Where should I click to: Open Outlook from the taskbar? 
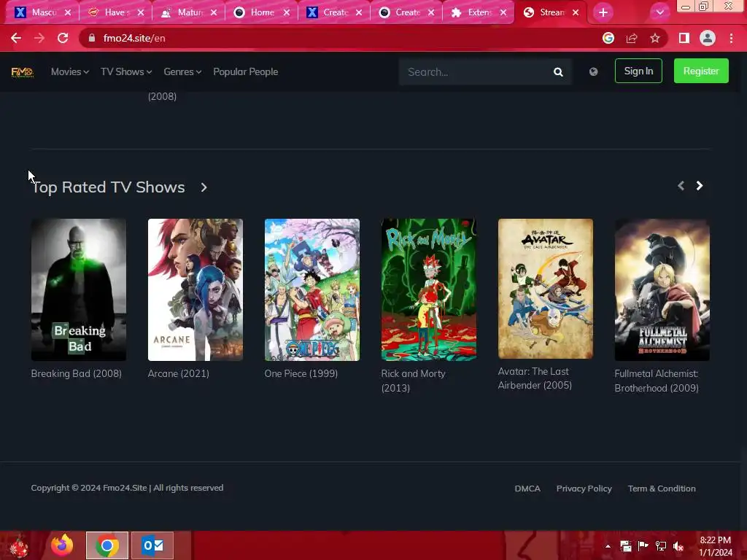(x=152, y=545)
